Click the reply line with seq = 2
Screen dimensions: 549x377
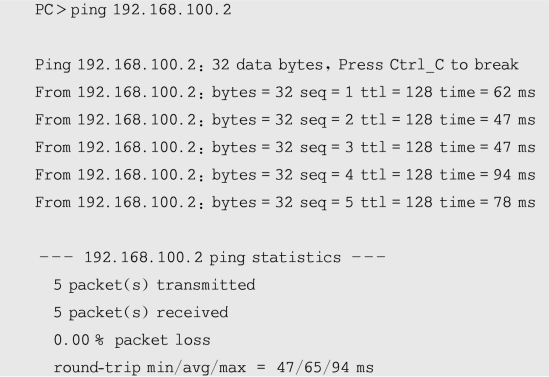pyautogui.click(x=285, y=120)
